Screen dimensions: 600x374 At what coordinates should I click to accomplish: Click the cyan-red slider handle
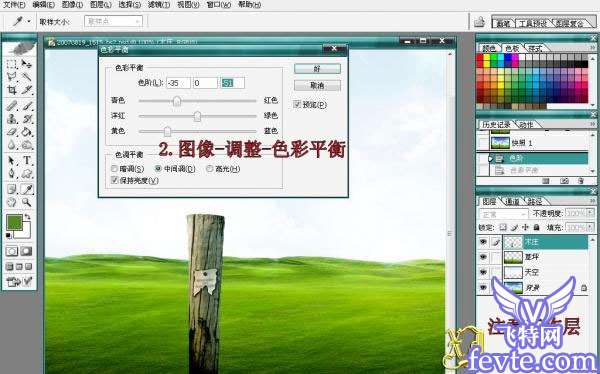click(176, 101)
